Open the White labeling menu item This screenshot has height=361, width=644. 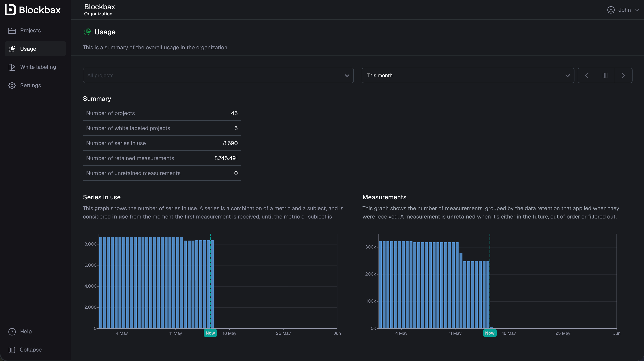tap(35, 67)
